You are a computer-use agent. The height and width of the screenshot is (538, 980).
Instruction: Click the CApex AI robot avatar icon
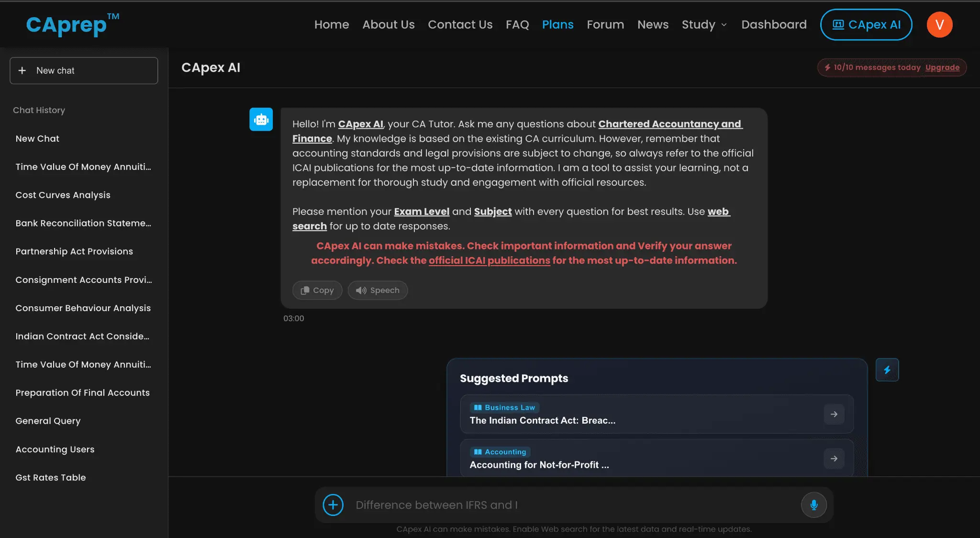(x=261, y=119)
